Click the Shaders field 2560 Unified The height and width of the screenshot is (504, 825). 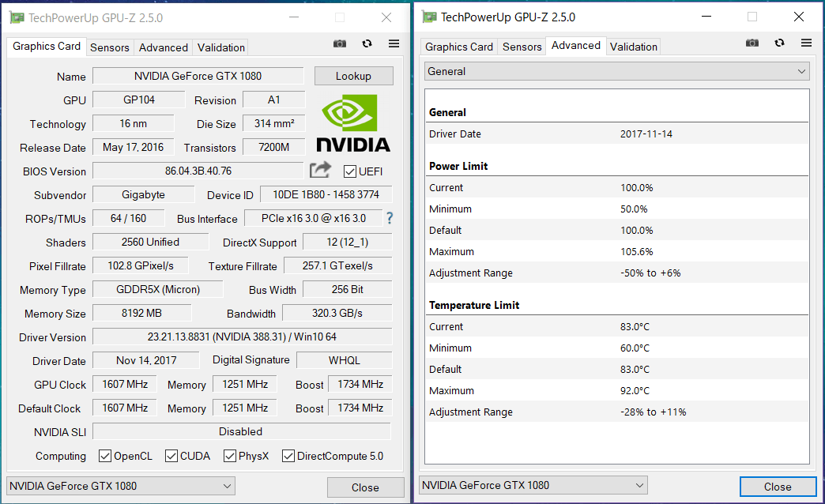[x=150, y=242]
